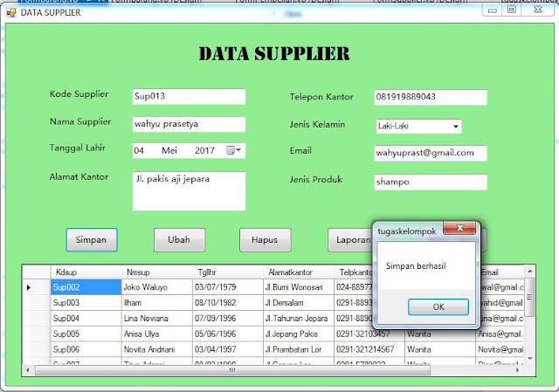Open the Laporan button
559x392 pixels.
[x=349, y=240]
